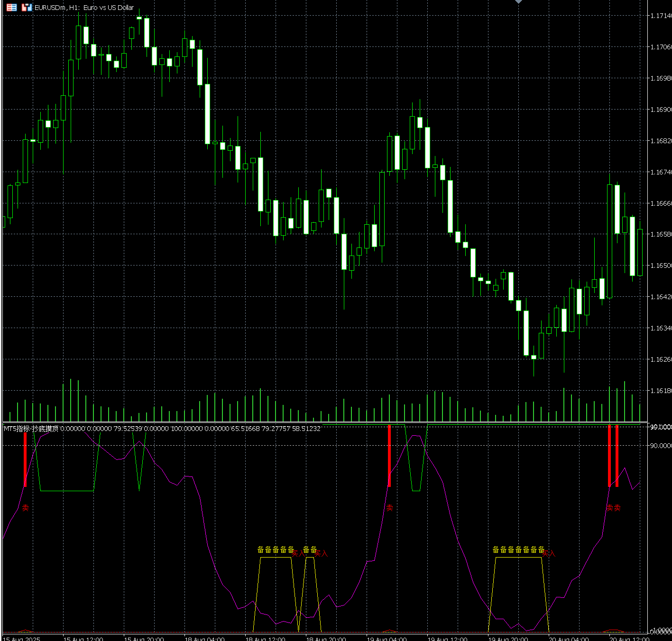Click the lowest candle near 1.16260
The height and width of the screenshot is (641, 672).
coord(534,357)
